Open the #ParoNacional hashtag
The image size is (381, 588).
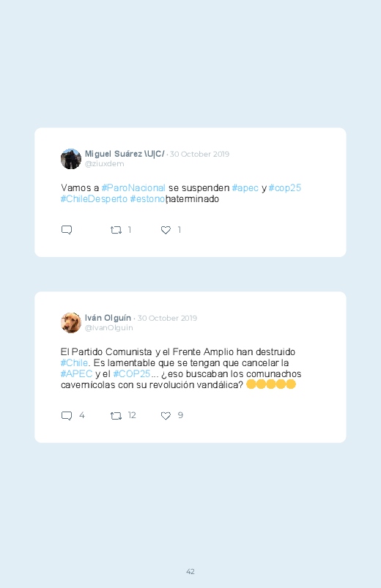click(x=133, y=188)
